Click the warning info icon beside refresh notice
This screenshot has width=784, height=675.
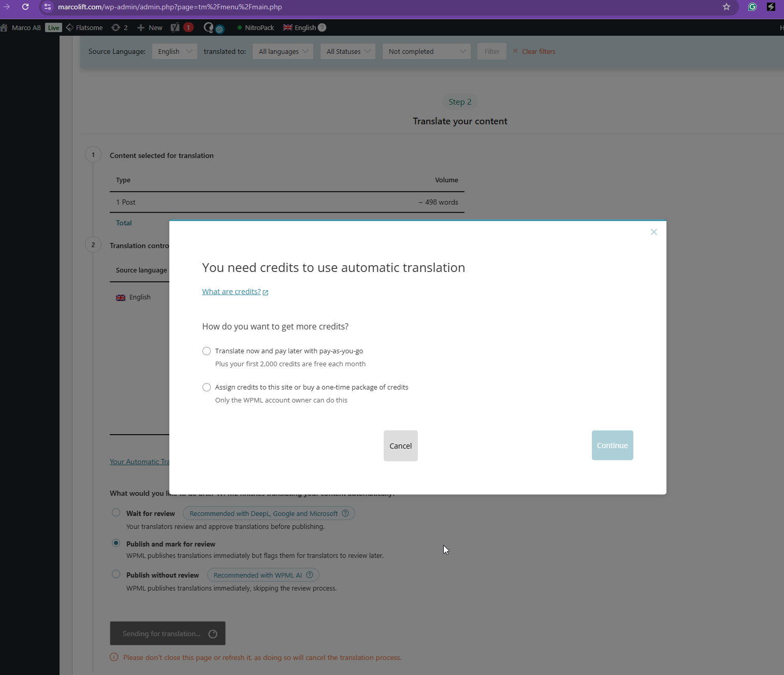[114, 657]
